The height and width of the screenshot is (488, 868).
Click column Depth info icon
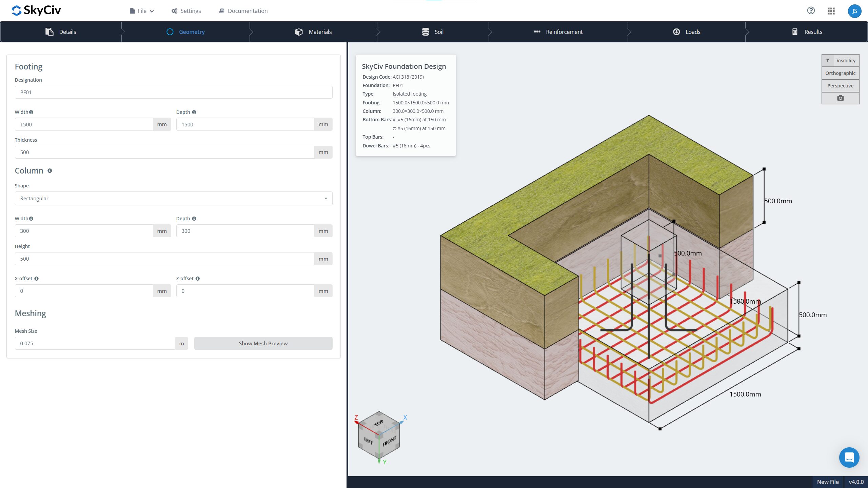(194, 219)
